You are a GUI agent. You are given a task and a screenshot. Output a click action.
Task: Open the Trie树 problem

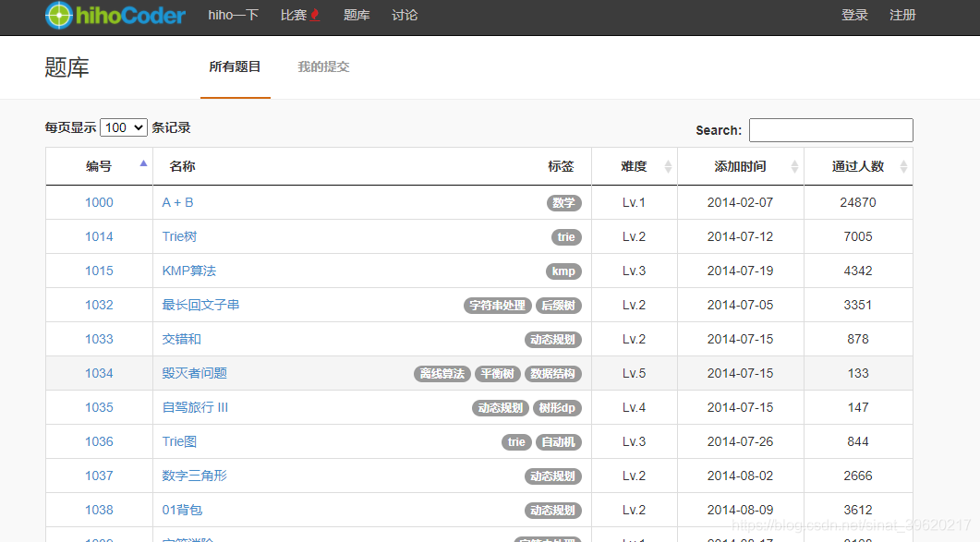[179, 237]
